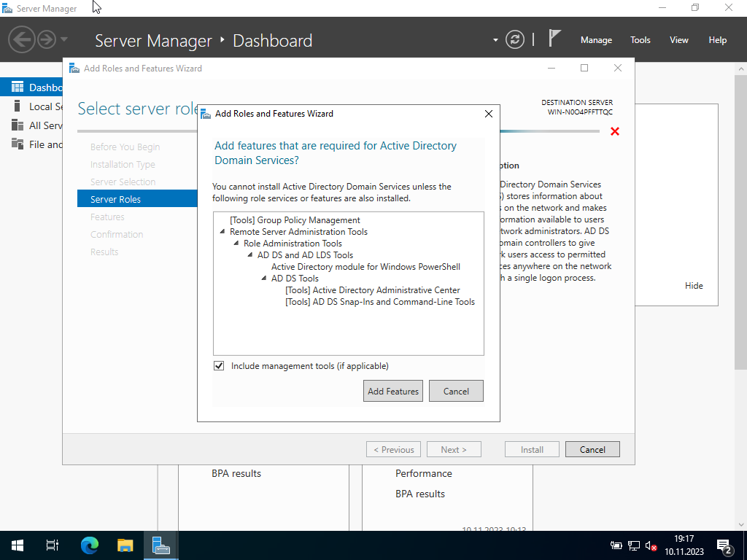Open the View menu
747x560 pixels.
tap(679, 40)
